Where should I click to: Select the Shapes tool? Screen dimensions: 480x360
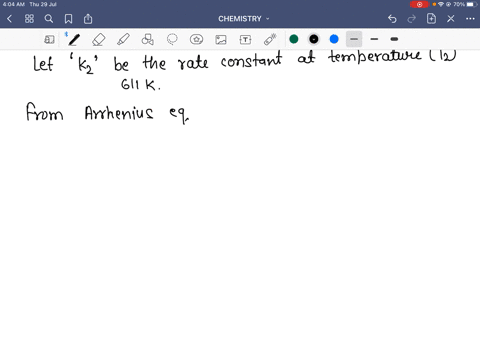(x=147, y=39)
